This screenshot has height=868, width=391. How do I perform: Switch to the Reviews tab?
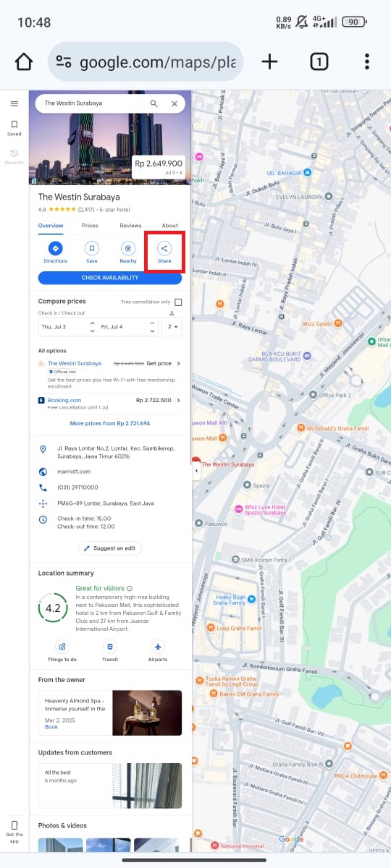[x=130, y=226]
